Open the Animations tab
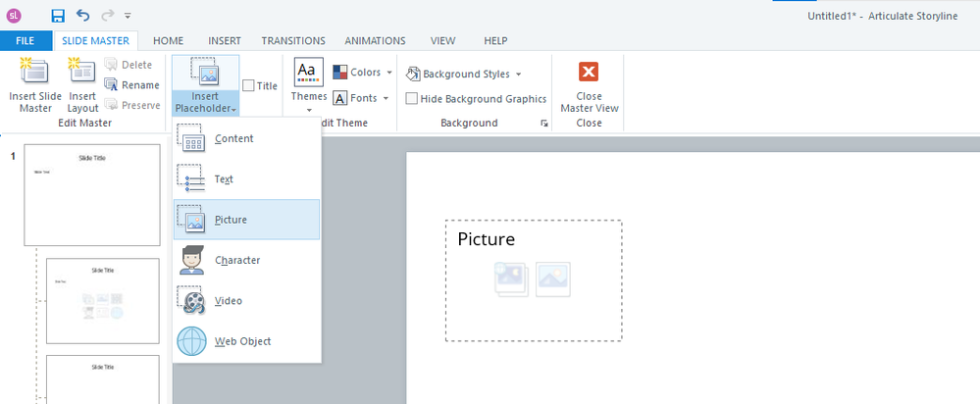The image size is (980, 404). [375, 41]
